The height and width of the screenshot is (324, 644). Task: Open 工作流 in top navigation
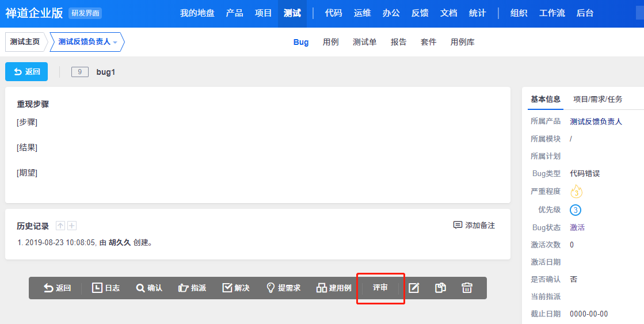point(552,13)
